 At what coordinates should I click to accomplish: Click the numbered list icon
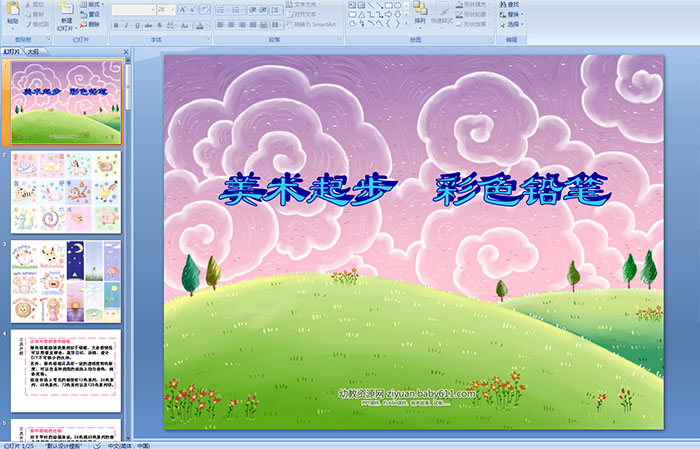click(x=237, y=10)
